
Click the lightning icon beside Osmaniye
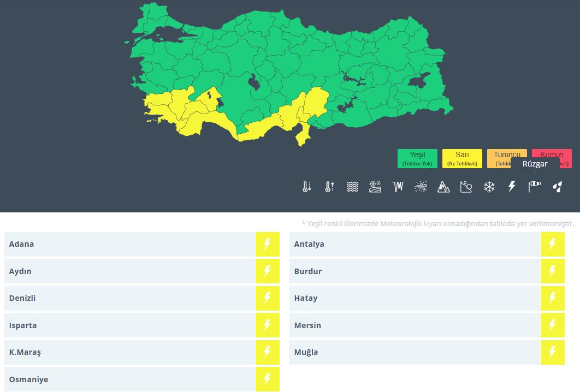pyautogui.click(x=267, y=379)
